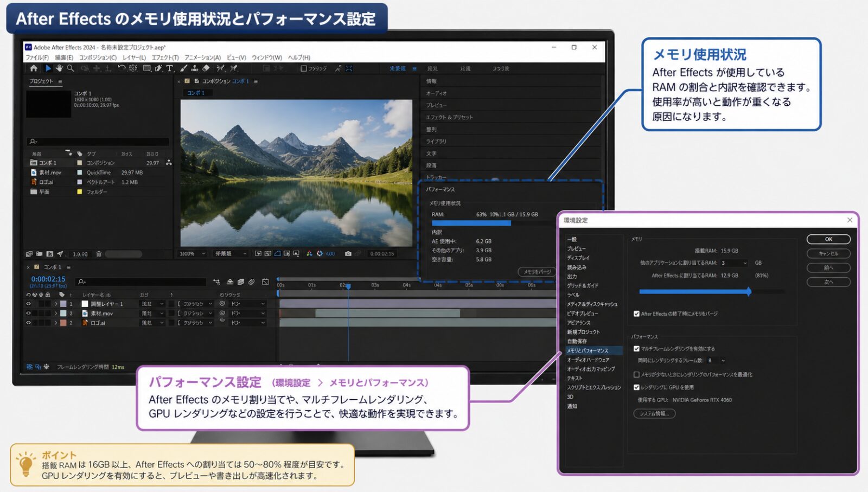Click the color channel icon below the viewer

coord(309,253)
